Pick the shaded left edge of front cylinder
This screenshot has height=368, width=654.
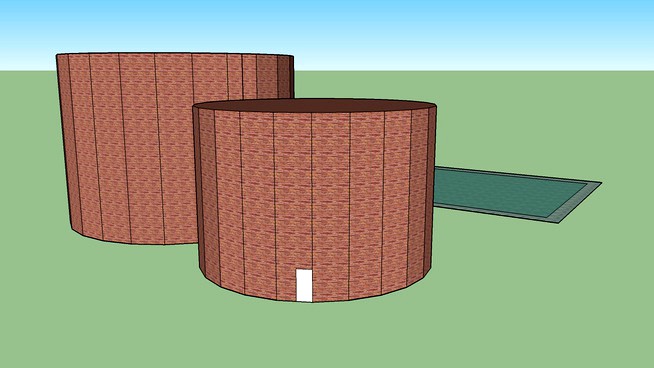[x=201, y=192]
